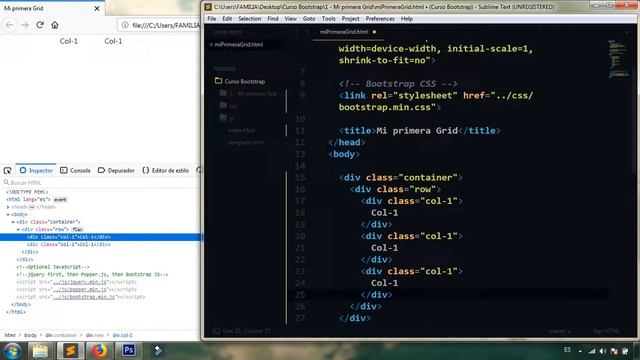Screen dimensions: 640x360
Task: Click the first Col-1 text in the webpage
Action: (69, 41)
